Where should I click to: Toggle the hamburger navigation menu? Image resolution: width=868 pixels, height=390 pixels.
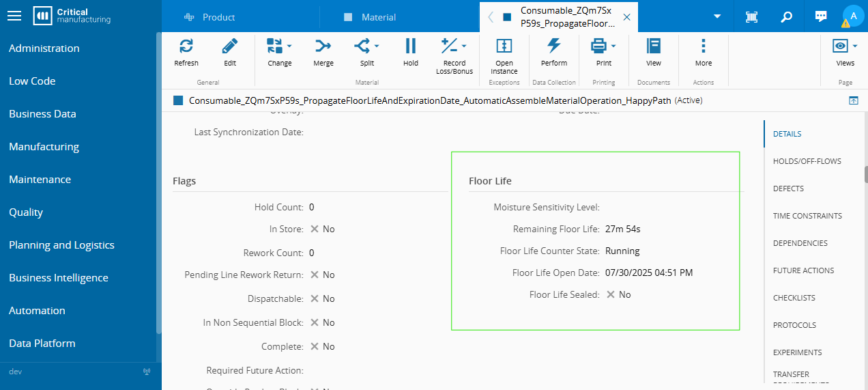point(14,16)
